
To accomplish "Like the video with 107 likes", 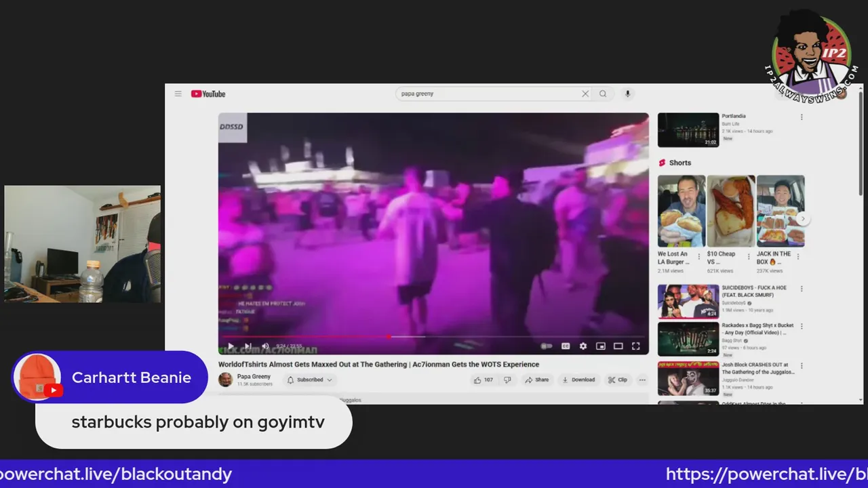I will 484,380.
